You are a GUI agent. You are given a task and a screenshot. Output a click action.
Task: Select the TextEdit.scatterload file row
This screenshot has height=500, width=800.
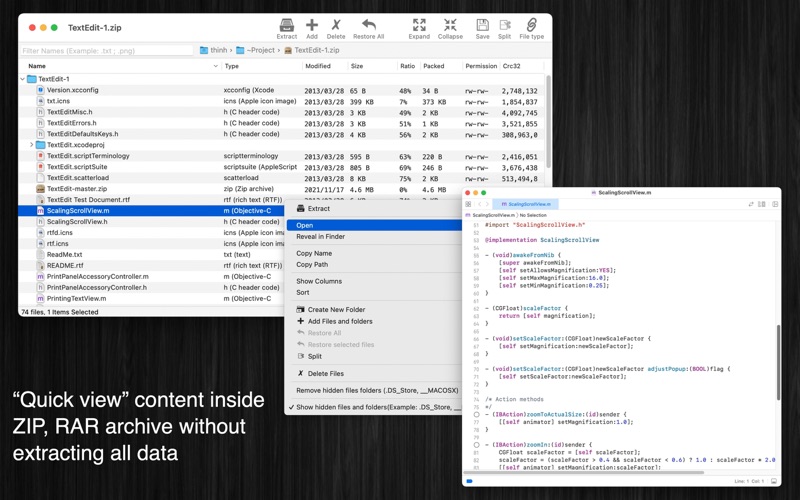[x=282, y=178]
